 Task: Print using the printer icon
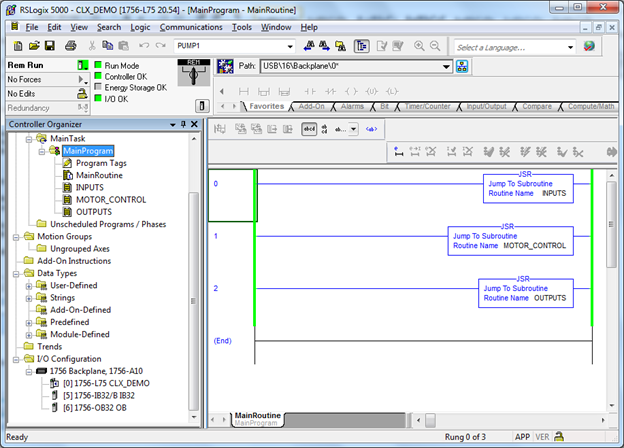coord(71,46)
